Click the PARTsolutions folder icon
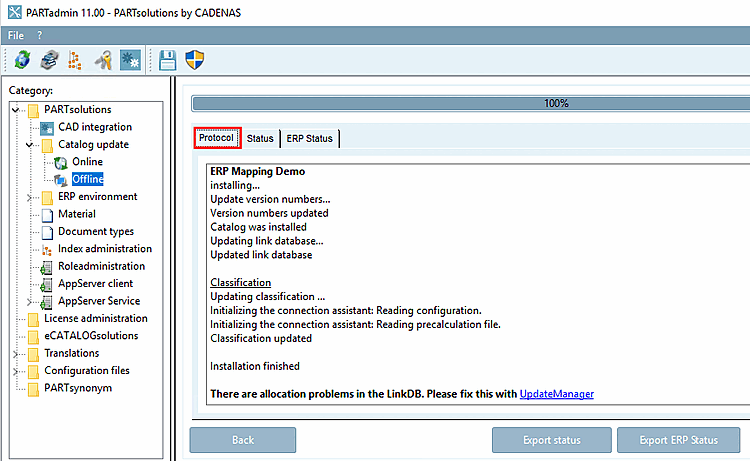This screenshot has height=461, width=750. coord(33,110)
